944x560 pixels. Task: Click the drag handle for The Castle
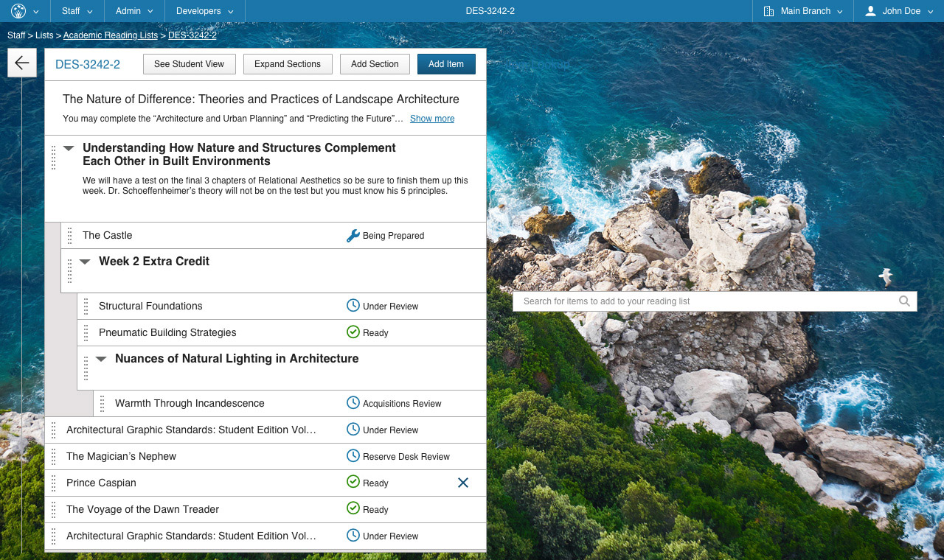[x=70, y=236]
